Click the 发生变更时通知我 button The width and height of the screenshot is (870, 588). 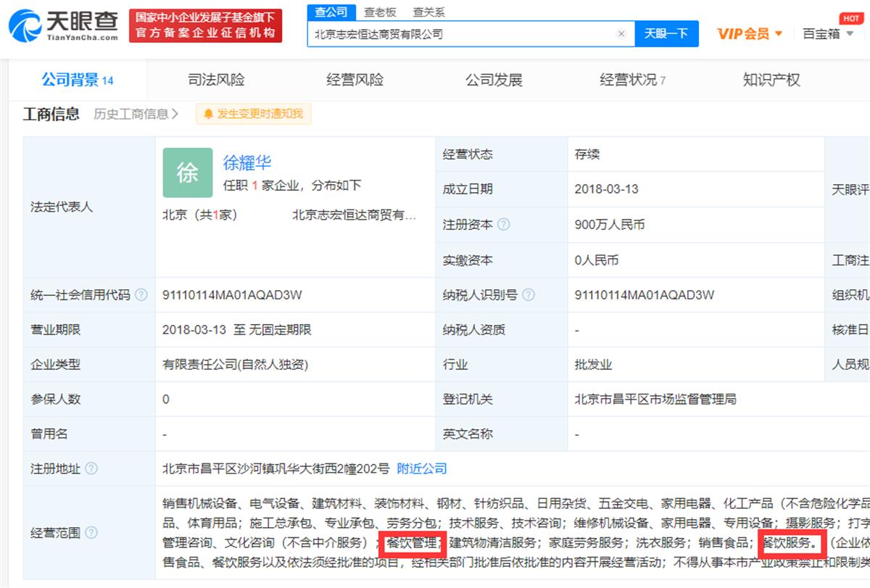coord(254,114)
